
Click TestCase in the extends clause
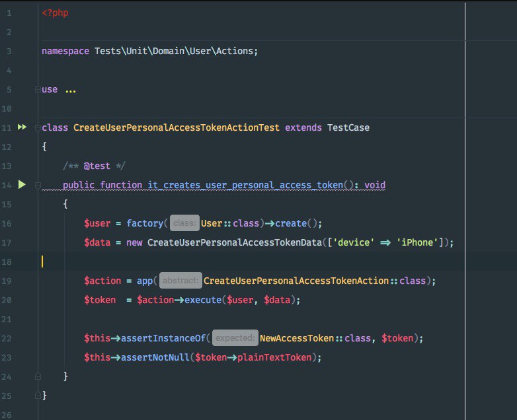[348, 128]
